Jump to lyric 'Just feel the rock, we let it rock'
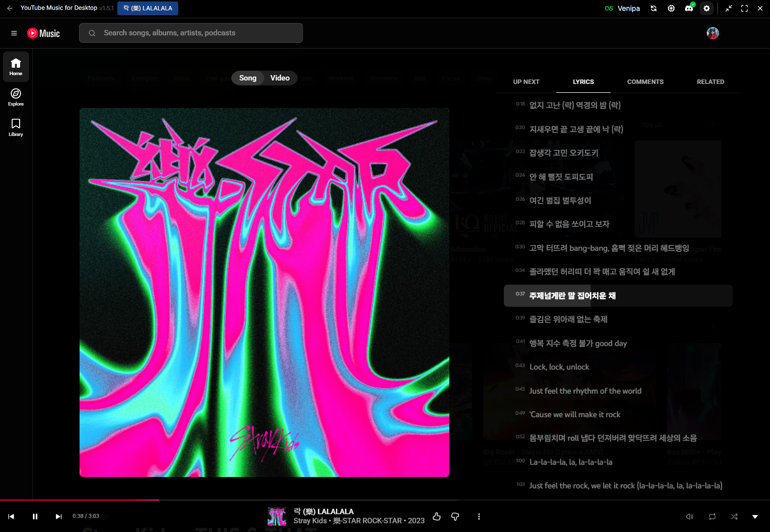The height and width of the screenshot is (532, 770). pyautogui.click(x=618, y=485)
